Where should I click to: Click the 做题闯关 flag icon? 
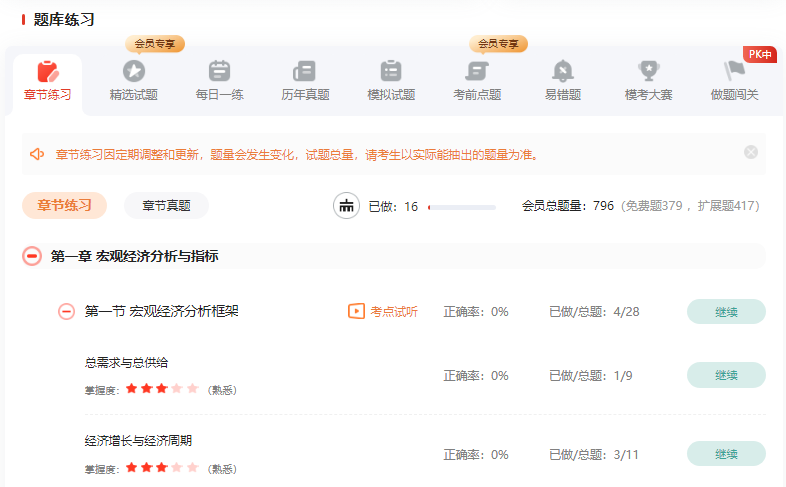pos(735,72)
